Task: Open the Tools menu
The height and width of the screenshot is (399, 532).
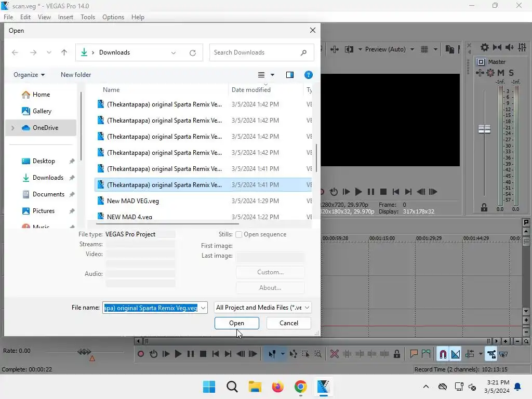Action: 88,17
